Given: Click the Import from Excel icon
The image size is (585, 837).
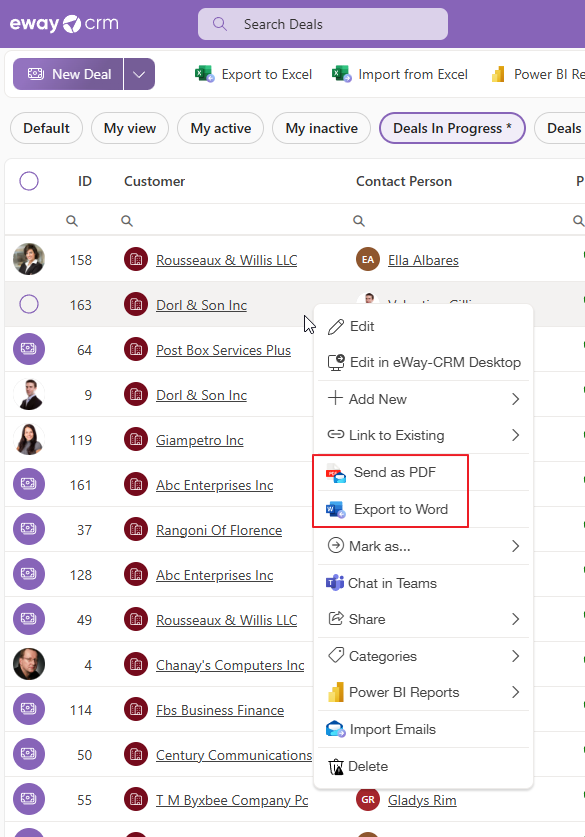Looking at the screenshot, I should click(342, 74).
